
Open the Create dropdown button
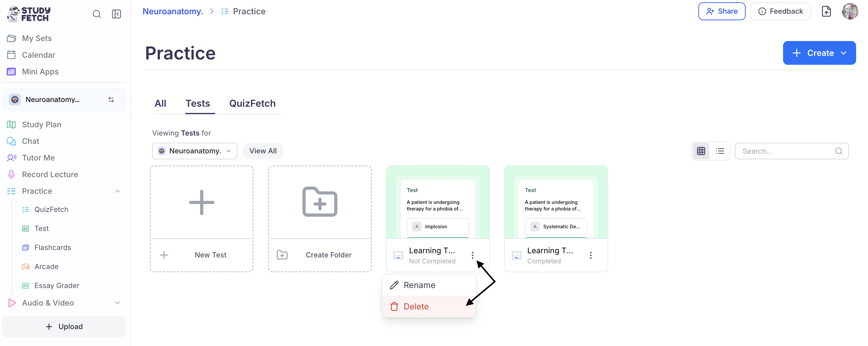coord(819,53)
